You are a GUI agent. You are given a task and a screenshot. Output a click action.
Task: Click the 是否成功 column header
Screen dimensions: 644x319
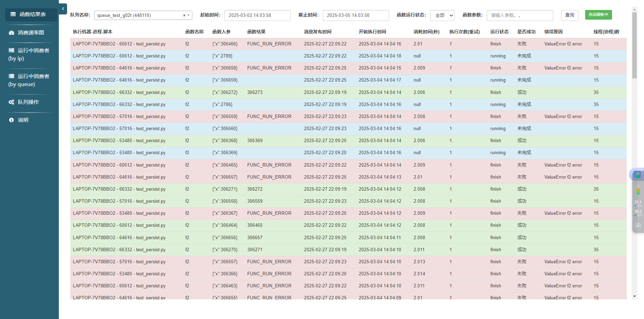(526, 32)
